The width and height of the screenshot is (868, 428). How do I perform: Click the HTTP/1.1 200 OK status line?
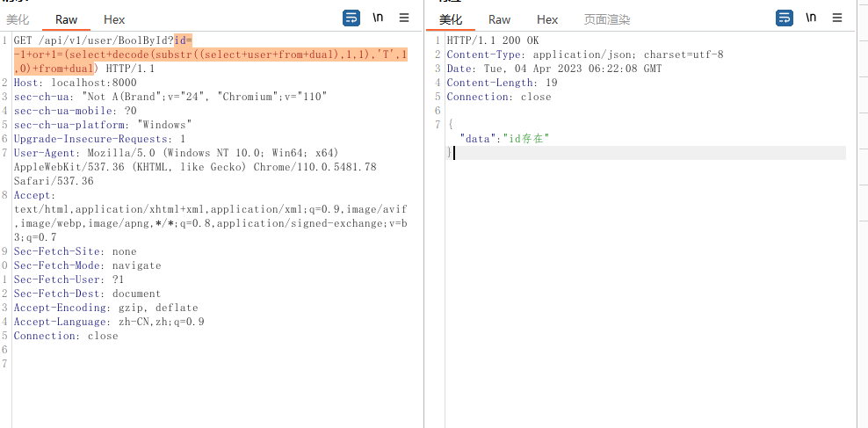[x=492, y=40]
